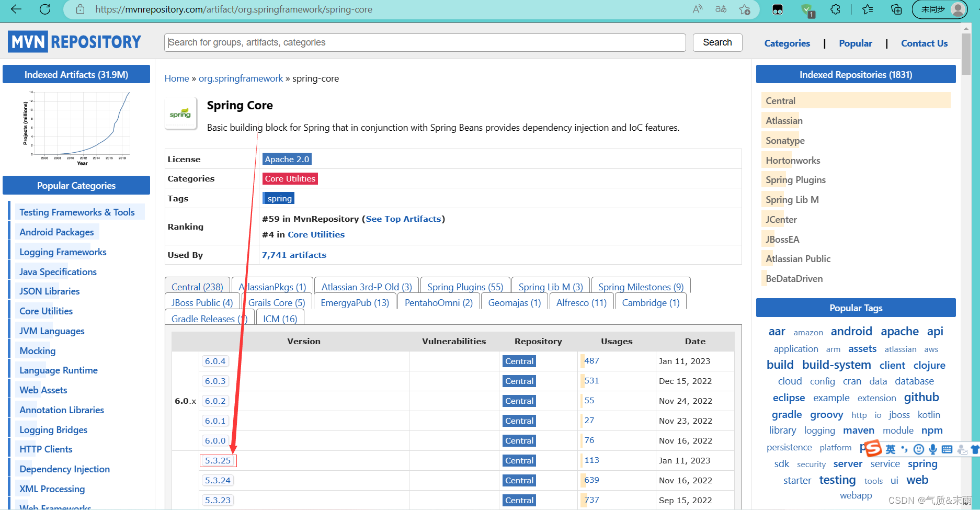
Task: Click the Sogou soft keyboard icon
Action: tap(947, 449)
